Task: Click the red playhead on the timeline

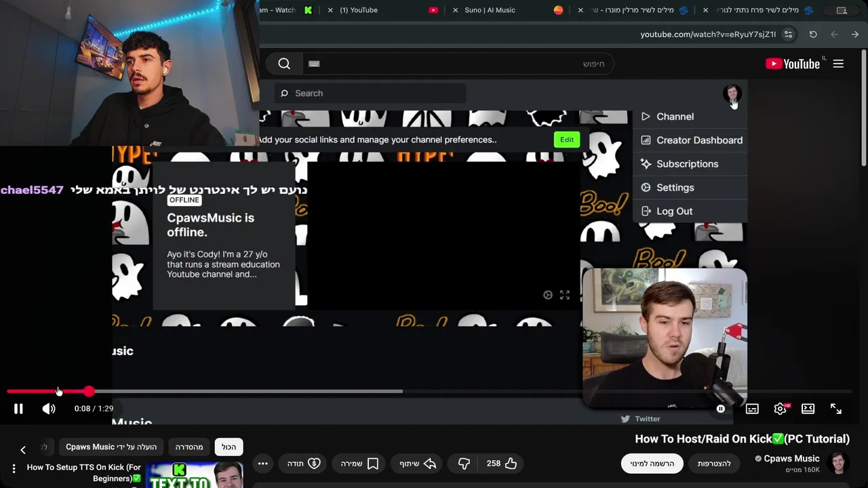Action: pyautogui.click(x=90, y=391)
